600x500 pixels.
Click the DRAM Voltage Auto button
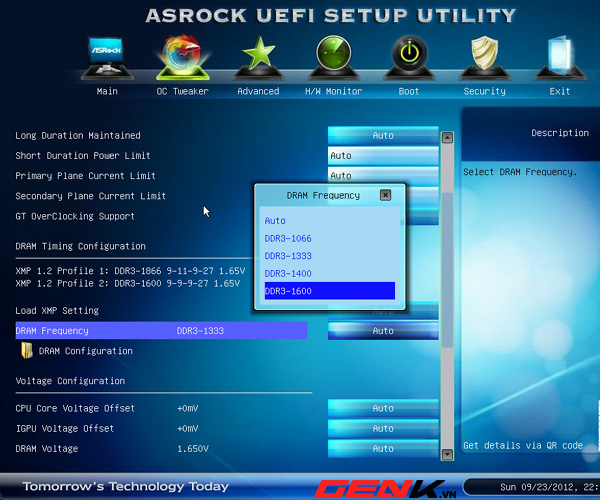(383, 448)
